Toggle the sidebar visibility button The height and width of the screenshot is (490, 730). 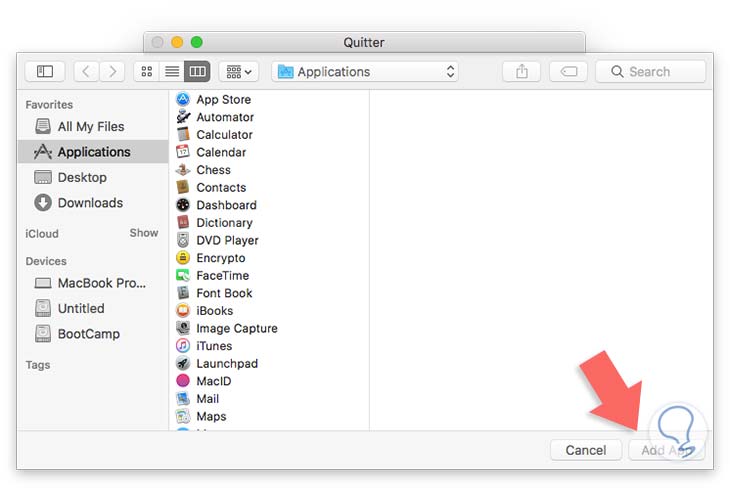45,72
